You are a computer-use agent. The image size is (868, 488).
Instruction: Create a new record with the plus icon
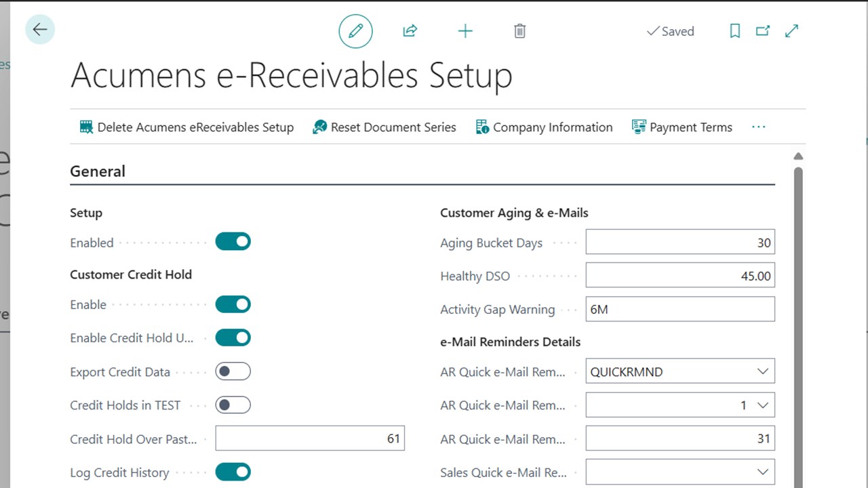coord(465,30)
